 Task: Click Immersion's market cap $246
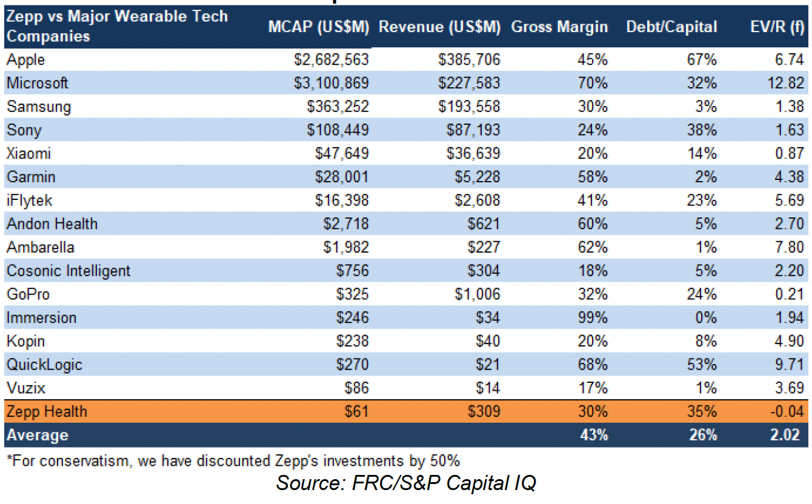(352, 317)
